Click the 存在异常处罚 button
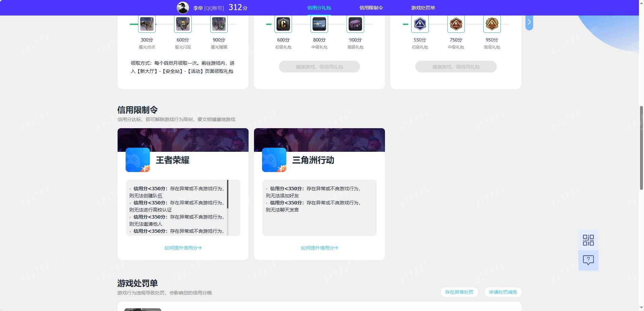 [459, 292]
